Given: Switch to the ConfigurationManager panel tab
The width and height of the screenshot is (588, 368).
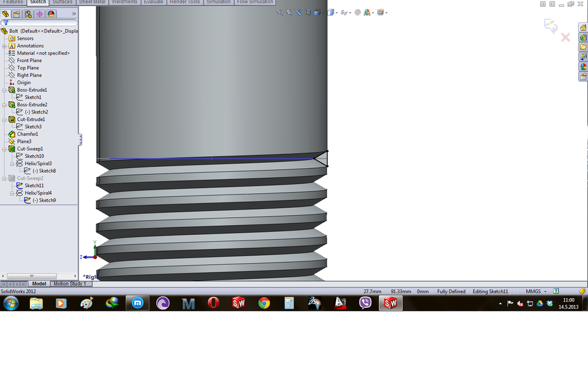Looking at the screenshot, I should point(29,13).
